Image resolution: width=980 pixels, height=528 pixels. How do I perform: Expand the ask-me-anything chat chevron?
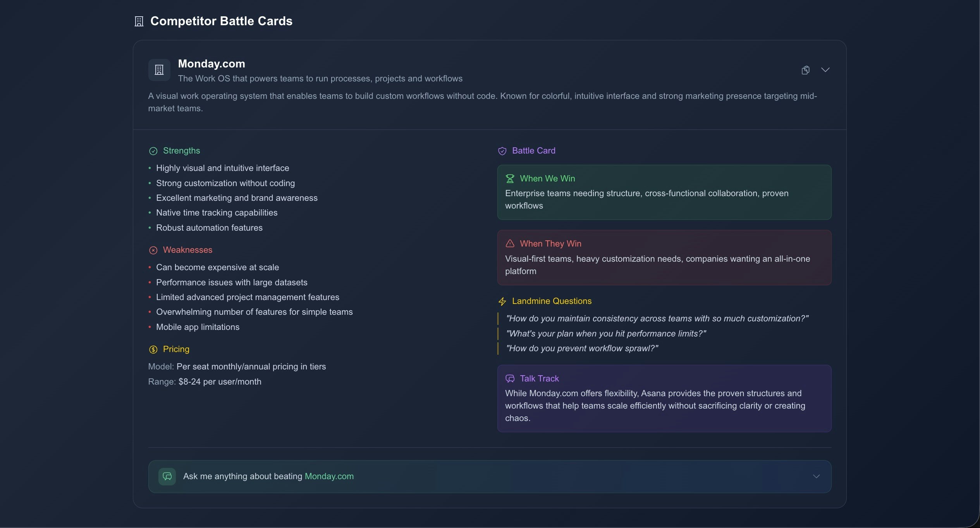[817, 476]
